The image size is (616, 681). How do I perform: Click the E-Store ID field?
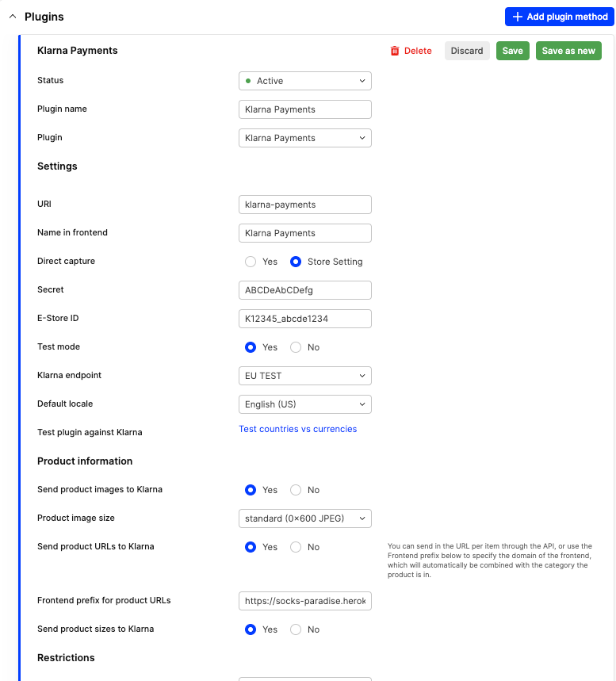[x=304, y=319]
